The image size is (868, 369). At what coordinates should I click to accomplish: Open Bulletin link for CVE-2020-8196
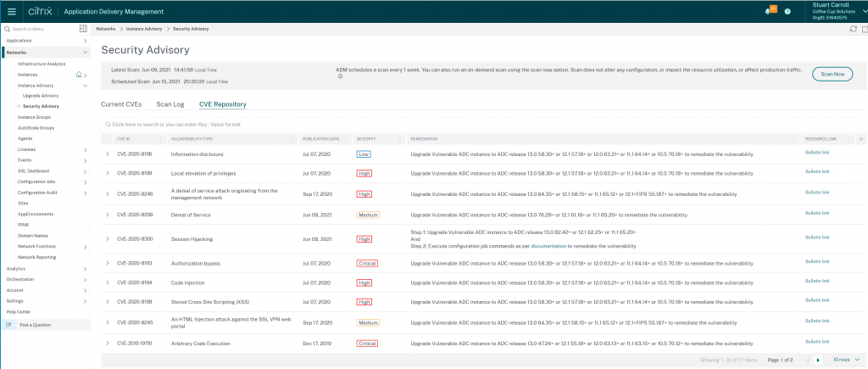click(817, 152)
